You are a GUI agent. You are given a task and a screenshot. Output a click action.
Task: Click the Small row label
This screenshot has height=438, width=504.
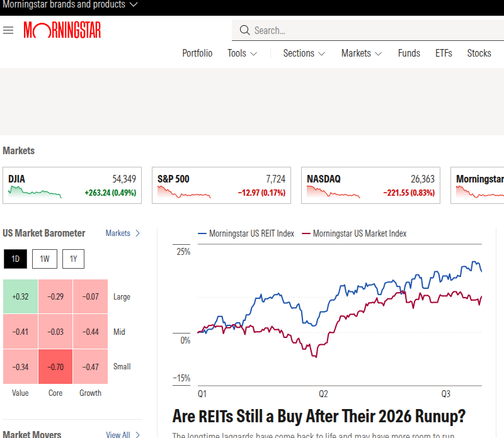[122, 367]
